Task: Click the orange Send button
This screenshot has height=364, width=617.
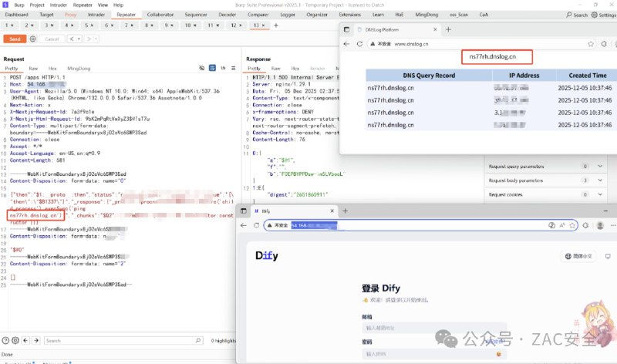Action: coord(15,39)
